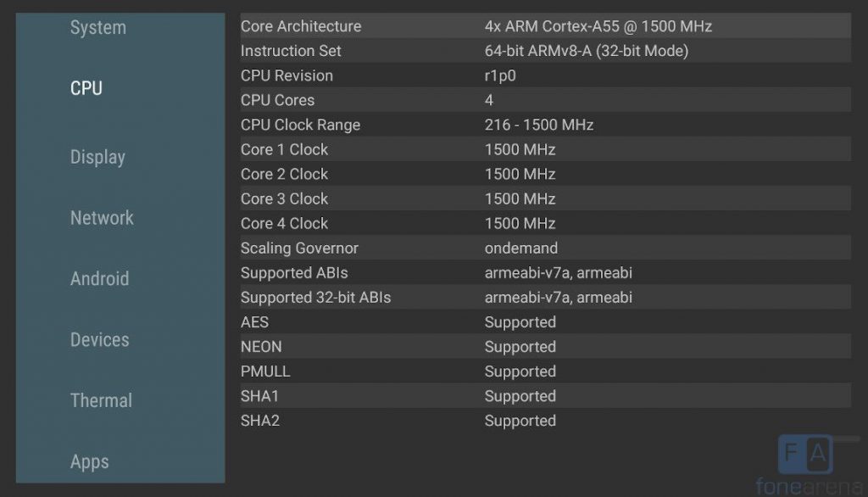The height and width of the screenshot is (497, 868).
Task: Click the Scaling Governor row
Action: (545, 248)
